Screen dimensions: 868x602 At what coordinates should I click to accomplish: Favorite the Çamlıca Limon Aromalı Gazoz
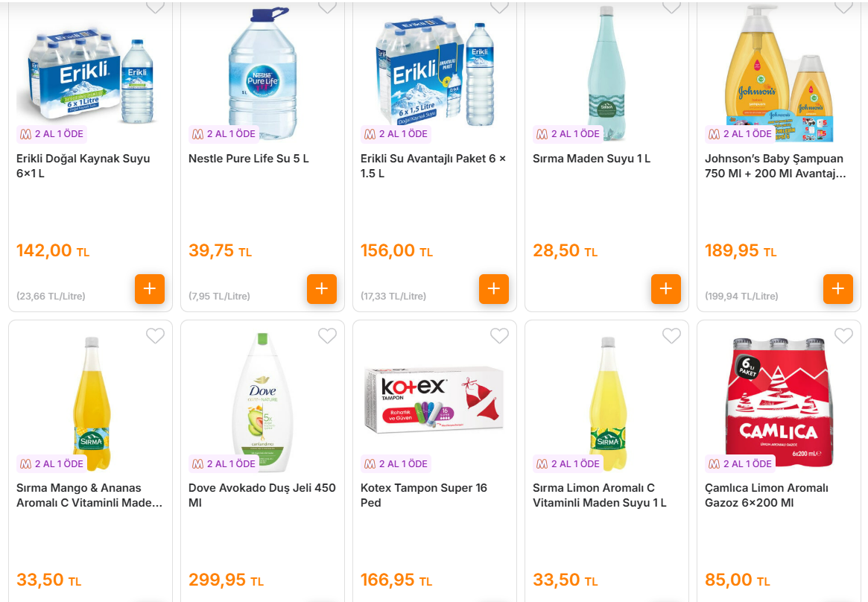pyautogui.click(x=843, y=336)
